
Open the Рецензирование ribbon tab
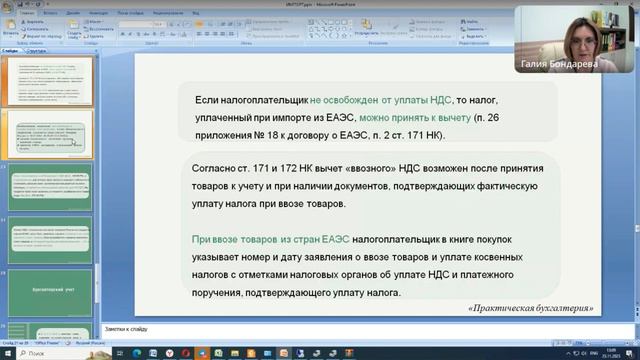point(168,13)
